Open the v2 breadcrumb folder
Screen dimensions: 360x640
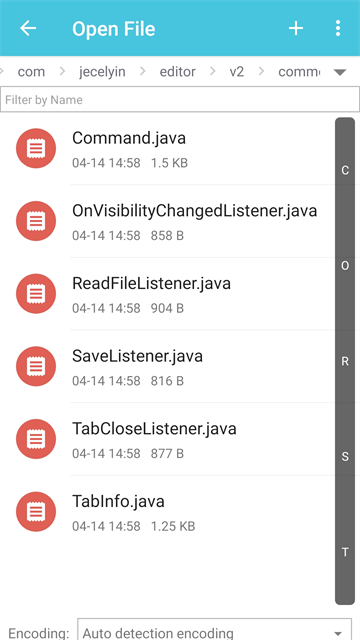236,72
